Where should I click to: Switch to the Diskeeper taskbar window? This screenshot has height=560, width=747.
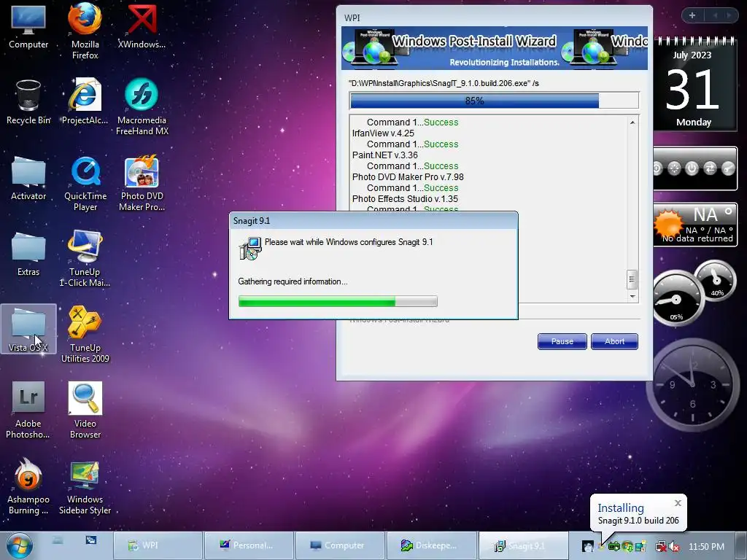432,545
